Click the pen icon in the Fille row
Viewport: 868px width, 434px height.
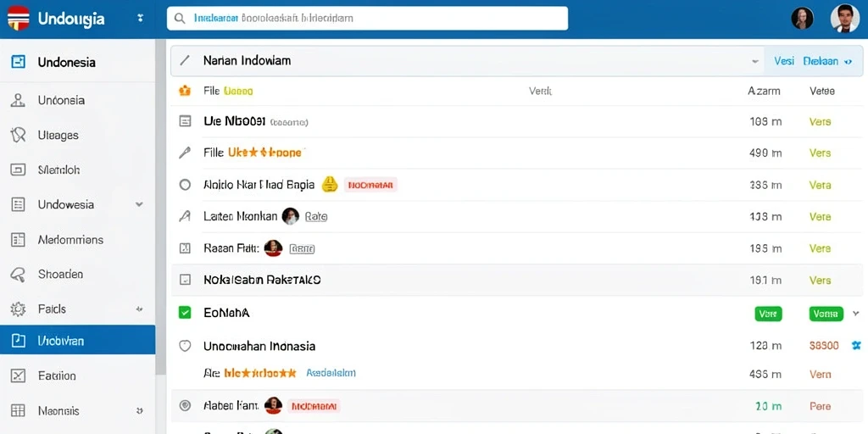(x=185, y=153)
